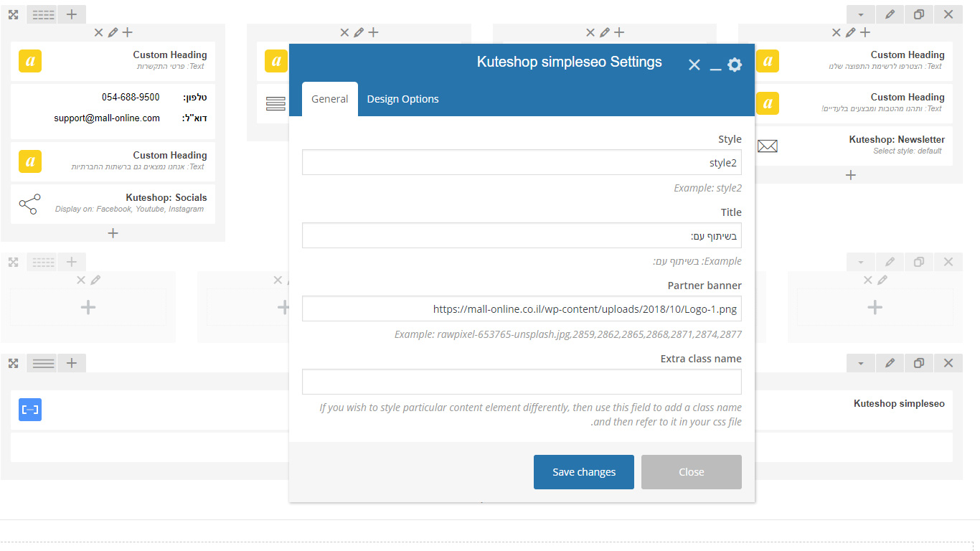Click the simpleseo row's move handle
980x551 pixels.
pyautogui.click(x=13, y=364)
